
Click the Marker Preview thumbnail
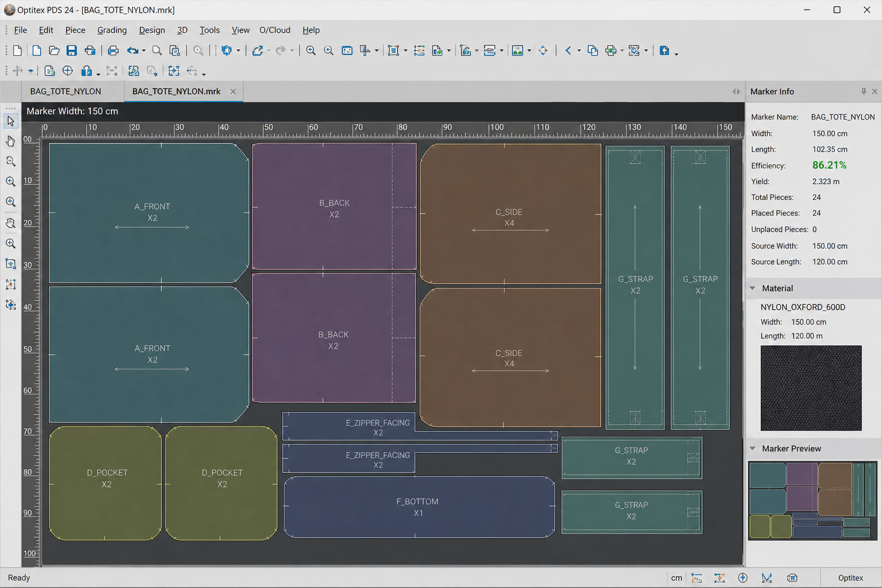(x=813, y=500)
